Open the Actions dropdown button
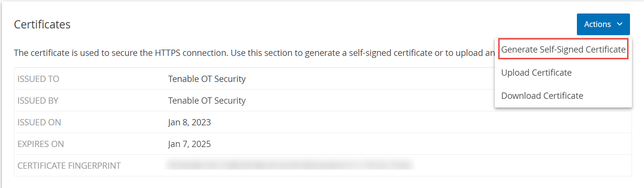 (x=603, y=24)
